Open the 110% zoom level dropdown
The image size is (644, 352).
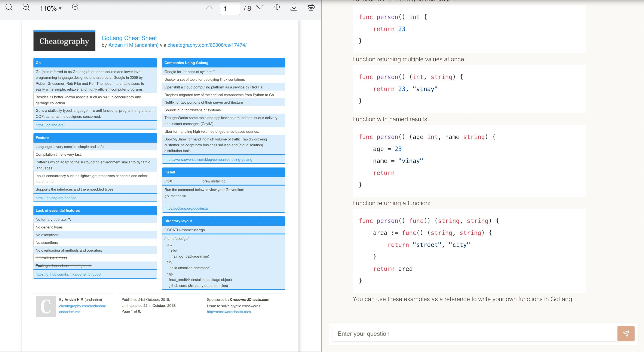[x=51, y=8]
